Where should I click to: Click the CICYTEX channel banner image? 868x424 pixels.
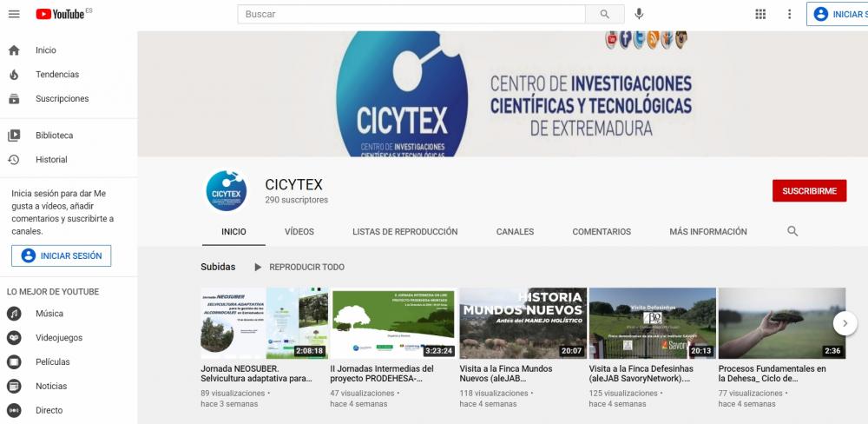click(x=503, y=94)
